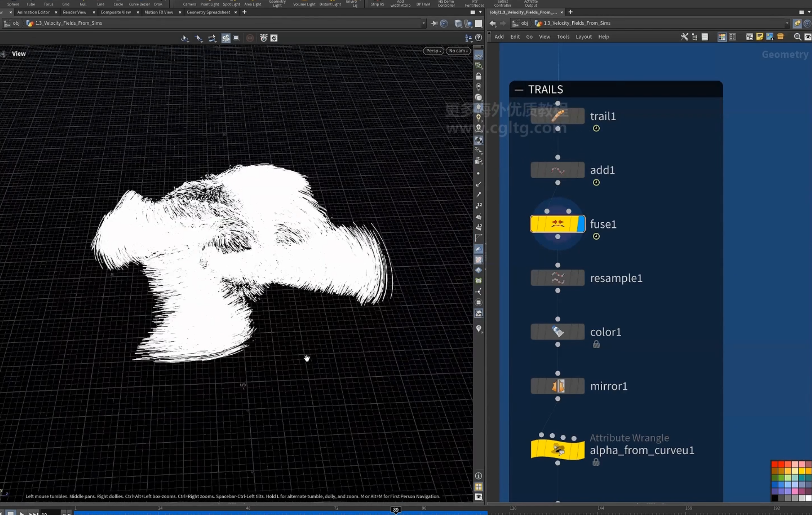Toggle the blue display flag on fuse1

tap(581, 224)
